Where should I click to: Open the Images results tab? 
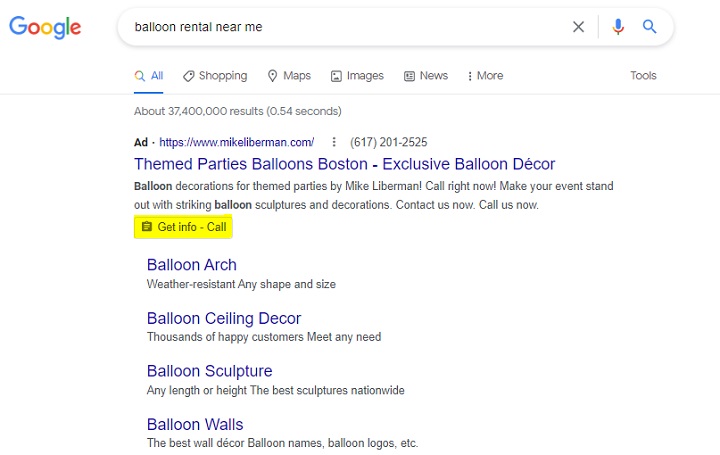[x=357, y=76]
